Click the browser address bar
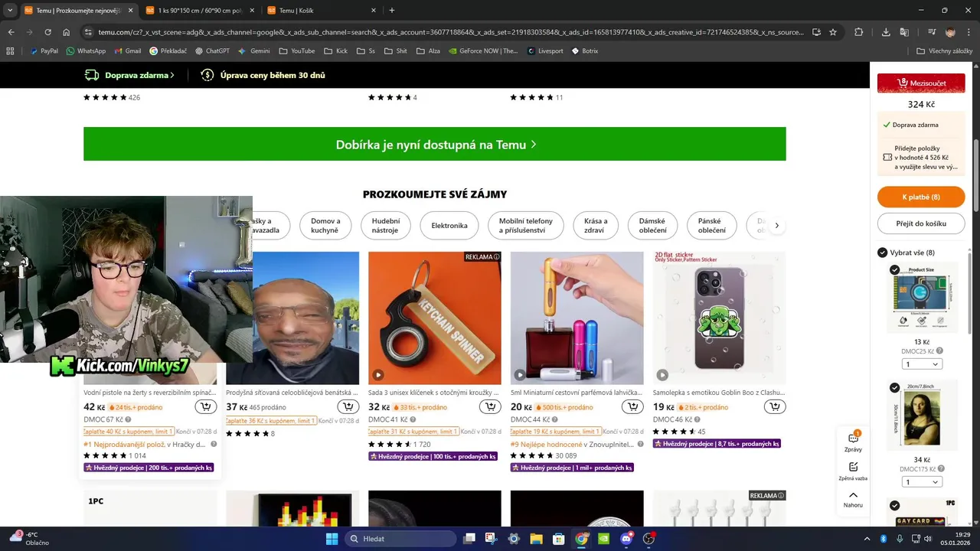Viewport: 980px width, 551px height. 452,32
